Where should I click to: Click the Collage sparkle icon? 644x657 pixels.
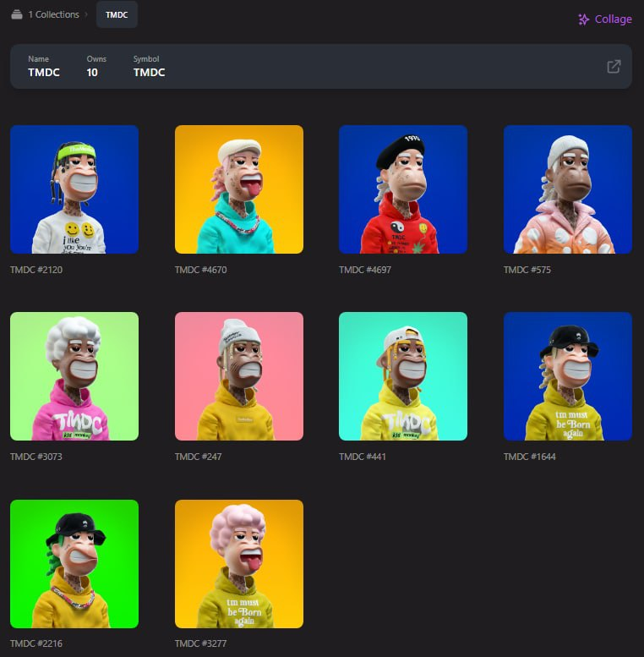(x=584, y=19)
